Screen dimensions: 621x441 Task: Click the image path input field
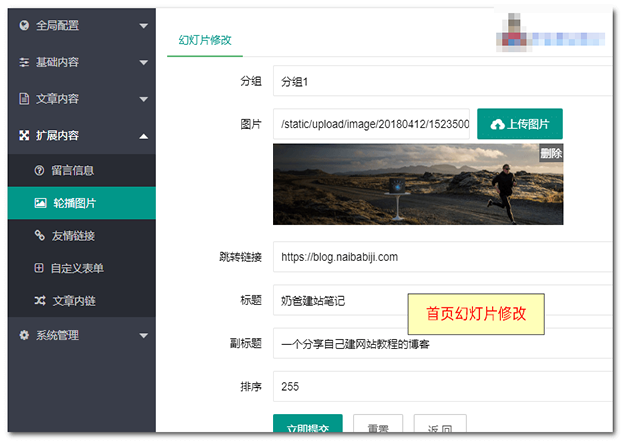tap(371, 124)
